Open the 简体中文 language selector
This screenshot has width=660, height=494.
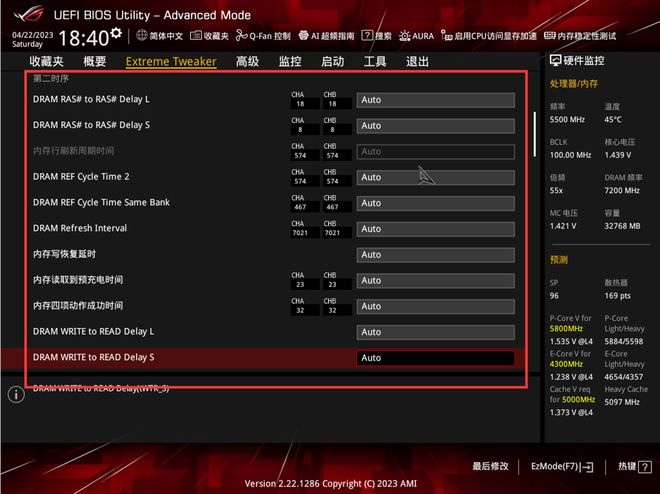(x=159, y=36)
